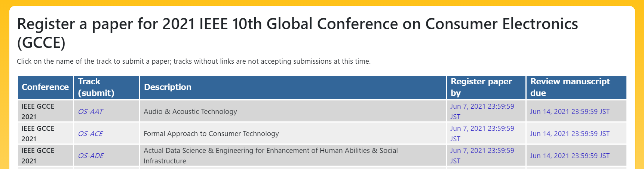644x169 pixels.
Task: Click Jun 7 register deadline for OS-AAT
Action: click(482, 111)
